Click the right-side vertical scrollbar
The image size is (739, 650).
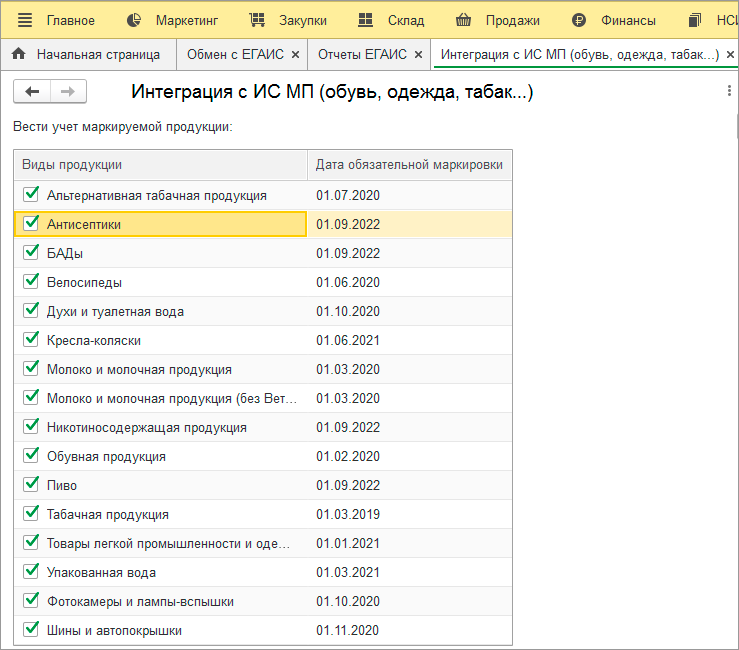[x=737, y=125]
